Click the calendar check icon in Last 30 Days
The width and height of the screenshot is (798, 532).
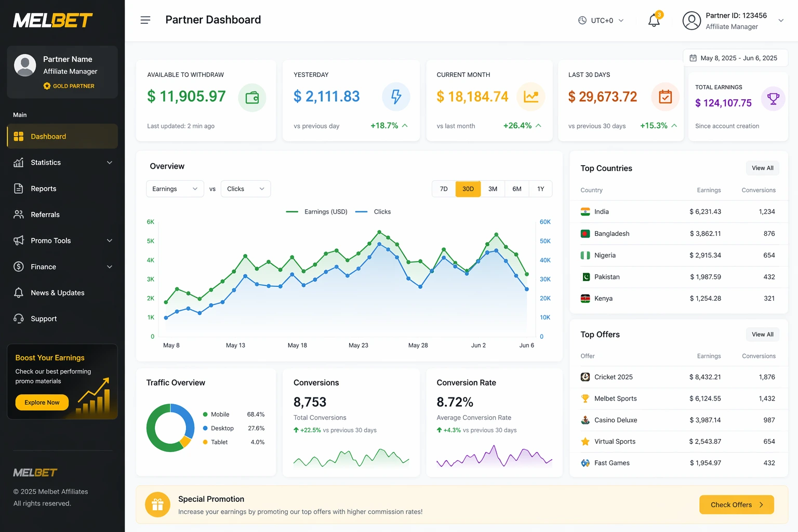pos(666,97)
